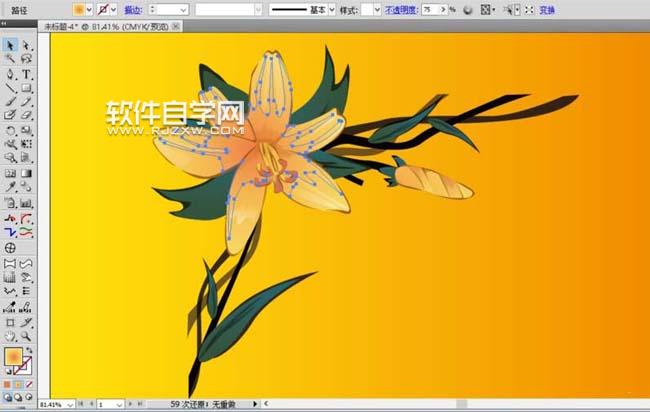Select the Blob Brush tool
Viewport: 650px width, 412px height.
(x=10, y=115)
